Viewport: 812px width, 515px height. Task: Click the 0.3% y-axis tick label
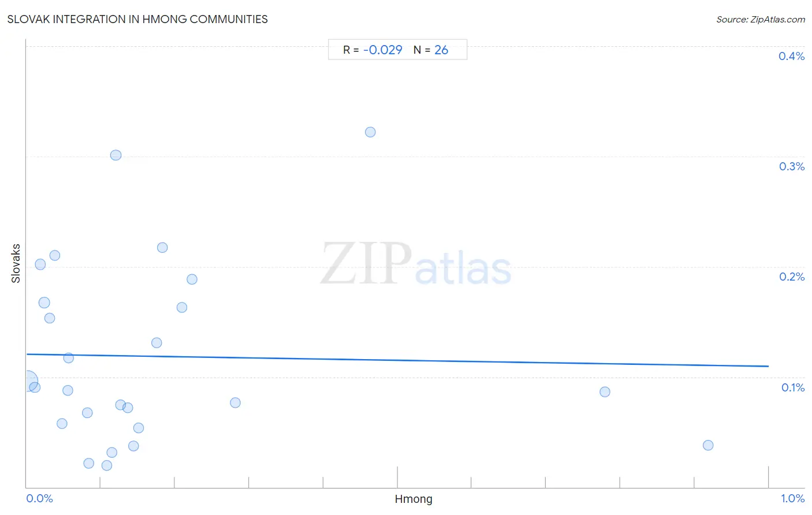(791, 166)
